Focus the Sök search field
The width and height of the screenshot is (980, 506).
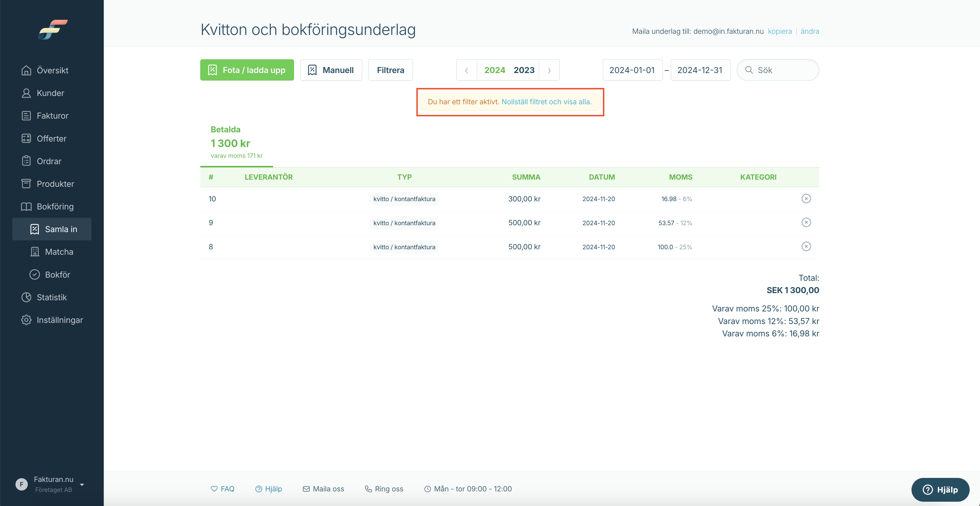[x=778, y=70]
